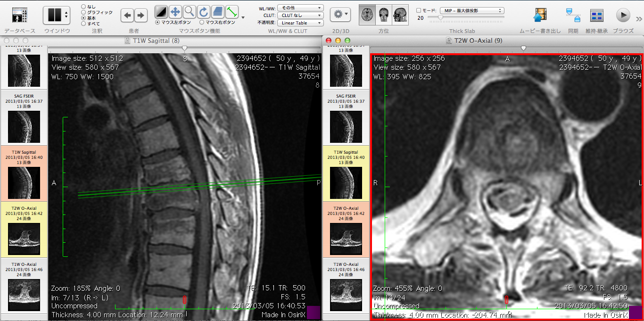Open the database (データベース) browser
The width and height of the screenshot is (644, 321).
click(x=20, y=16)
